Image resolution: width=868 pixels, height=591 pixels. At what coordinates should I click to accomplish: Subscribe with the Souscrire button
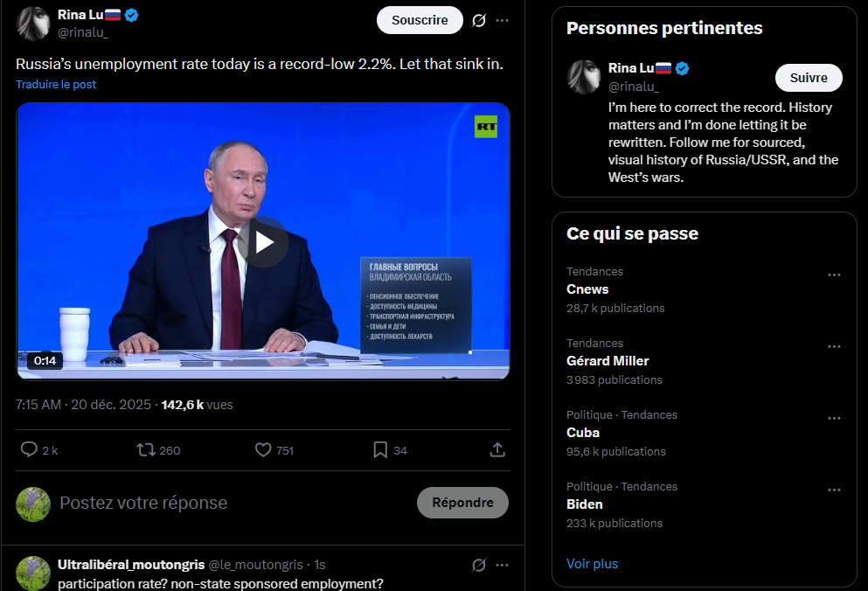coord(420,20)
